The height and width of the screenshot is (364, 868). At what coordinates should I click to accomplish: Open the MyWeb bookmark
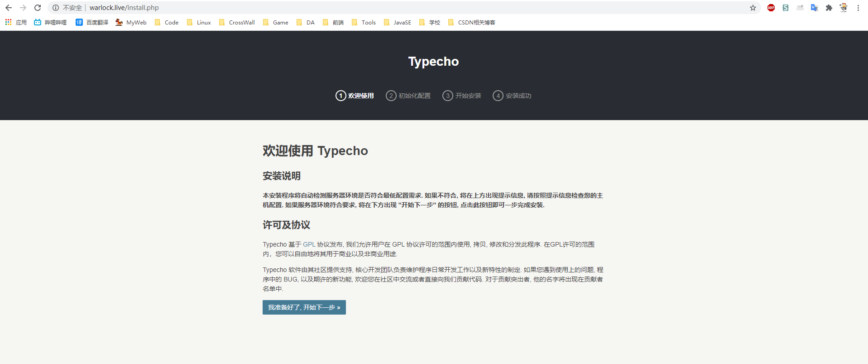(131, 22)
